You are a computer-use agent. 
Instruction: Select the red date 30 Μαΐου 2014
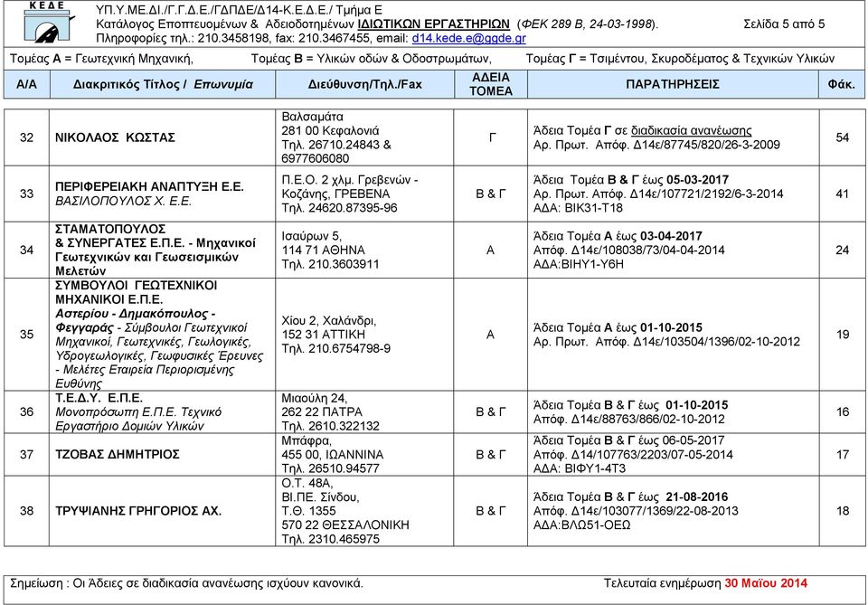[766, 583]
